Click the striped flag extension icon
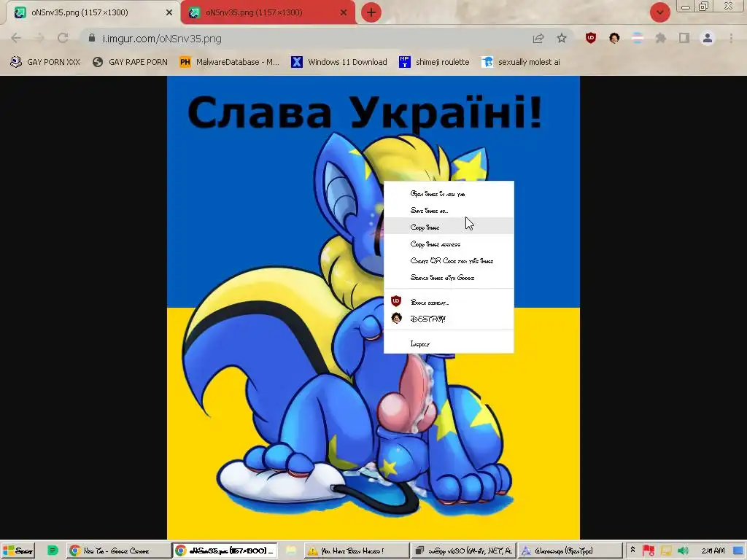The height and width of the screenshot is (560, 747). pyautogui.click(x=638, y=38)
